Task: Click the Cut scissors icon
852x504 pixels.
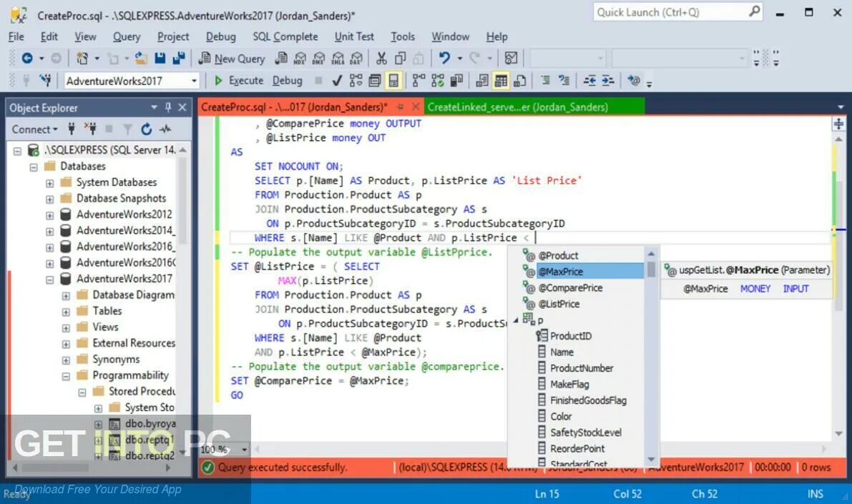Action: click(x=381, y=58)
